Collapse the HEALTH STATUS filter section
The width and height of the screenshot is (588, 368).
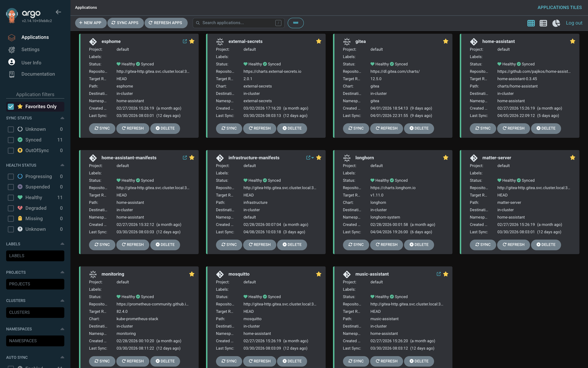coord(62,165)
